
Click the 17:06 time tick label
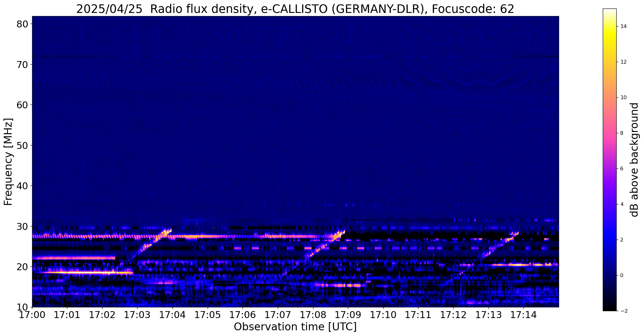243,315
